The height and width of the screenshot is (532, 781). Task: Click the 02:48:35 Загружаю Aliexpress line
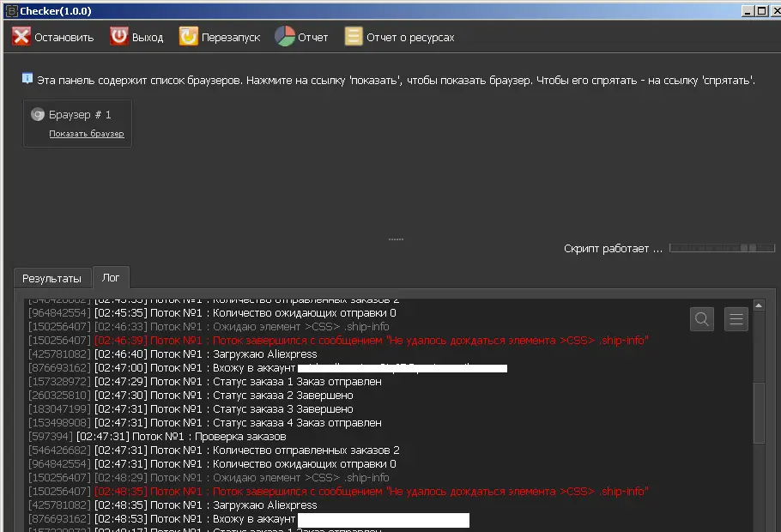click(173, 505)
